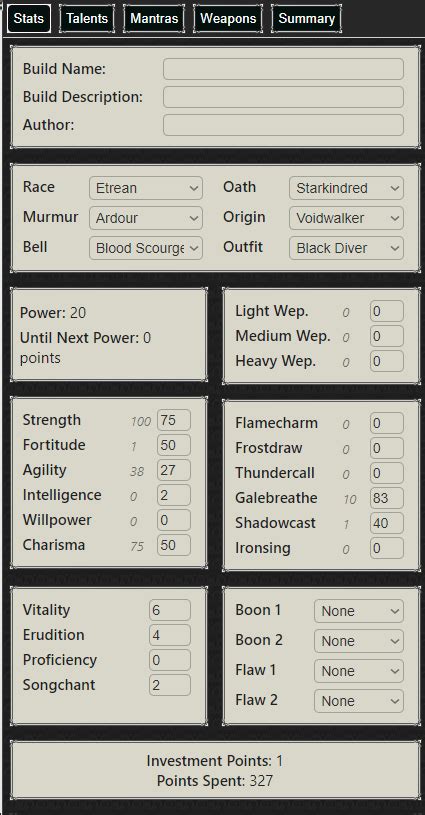
Task: Go to the Weapons tab
Action: [x=228, y=19]
